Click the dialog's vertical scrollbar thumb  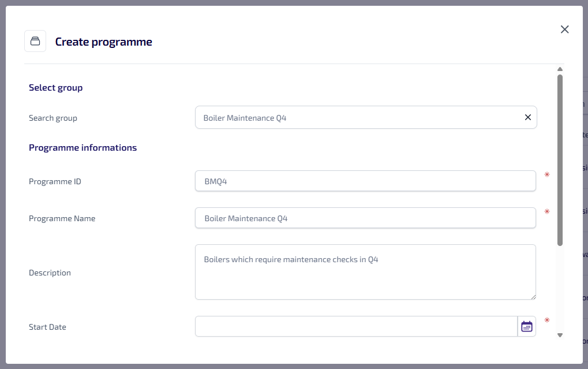[560, 159]
